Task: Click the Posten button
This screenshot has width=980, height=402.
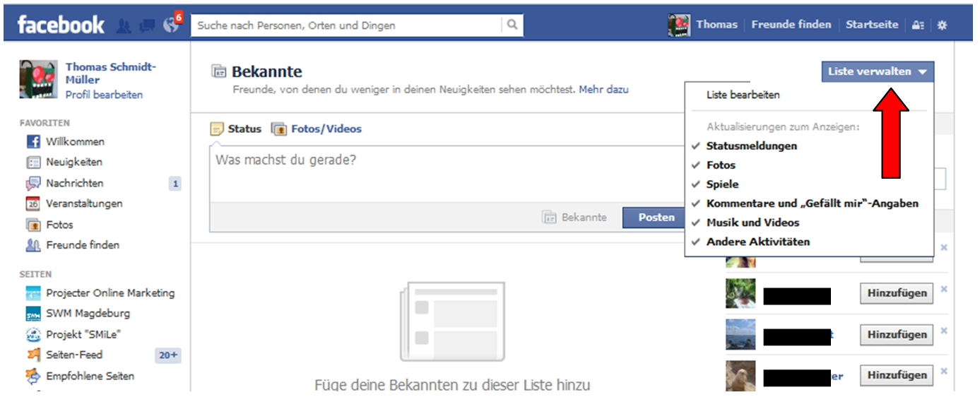Action: click(x=656, y=218)
